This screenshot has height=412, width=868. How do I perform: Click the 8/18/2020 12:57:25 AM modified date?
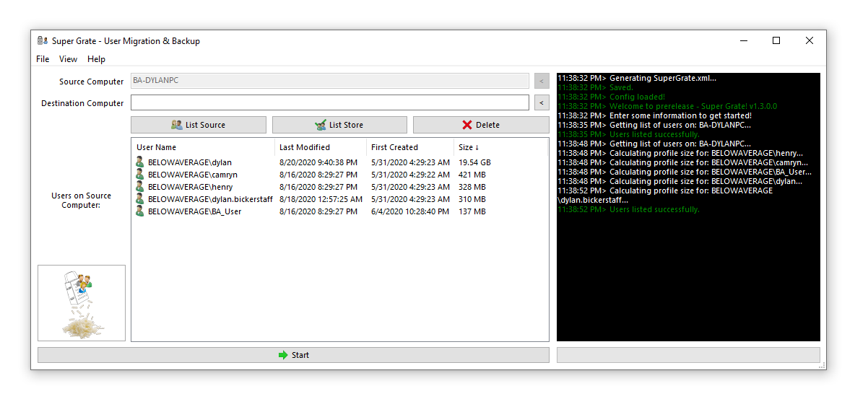(x=321, y=199)
